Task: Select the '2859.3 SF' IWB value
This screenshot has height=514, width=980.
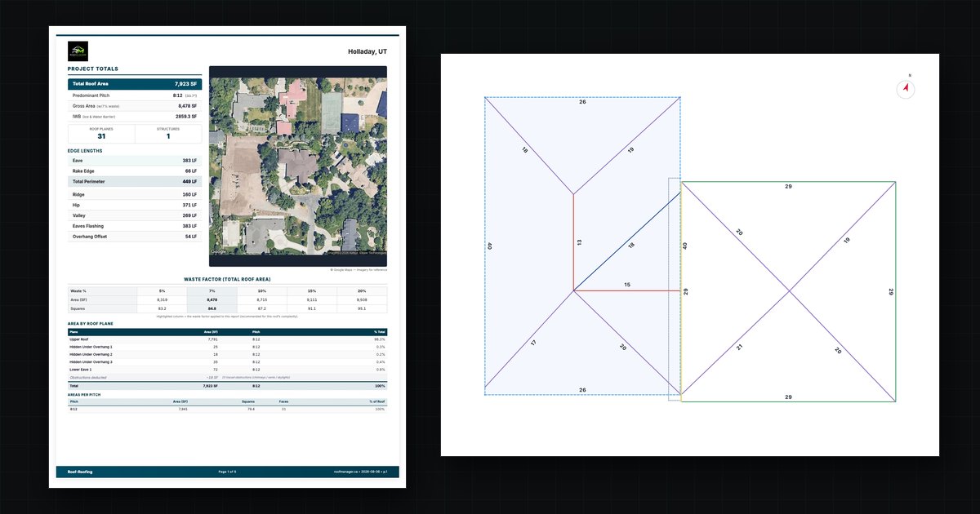Action: pyautogui.click(x=186, y=117)
